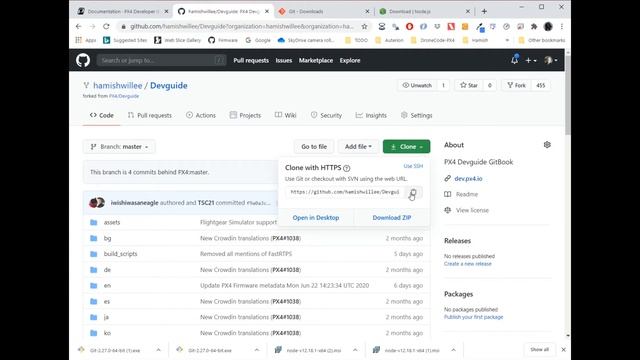Viewport: 640px width, 360px height.
Task: Click the Opera-style red O extension icon
Action: pyautogui.click(x=409, y=27)
